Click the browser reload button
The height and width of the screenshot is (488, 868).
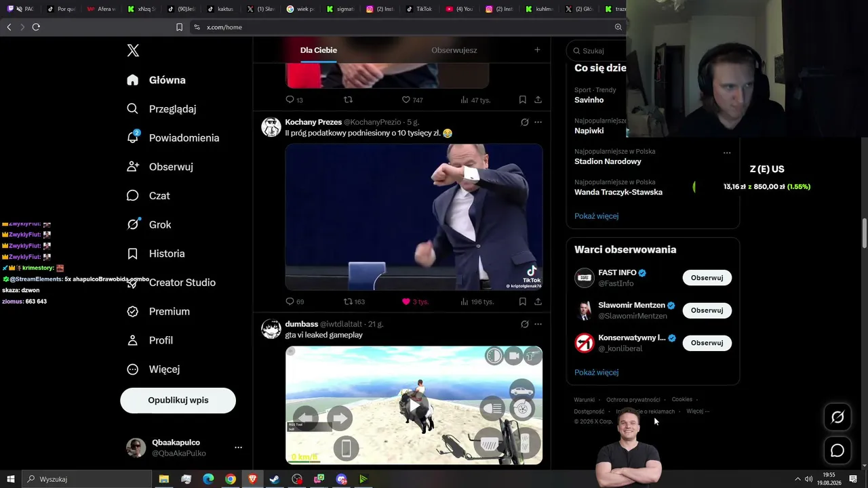(36, 27)
